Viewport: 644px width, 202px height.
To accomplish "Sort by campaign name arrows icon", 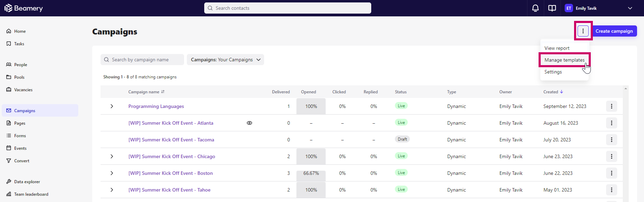I will 163,92.
